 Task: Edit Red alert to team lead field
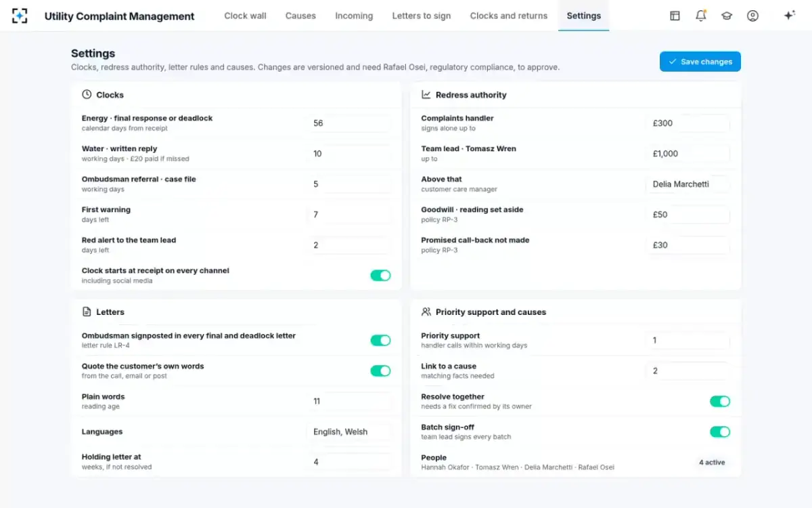coord(349,245)
